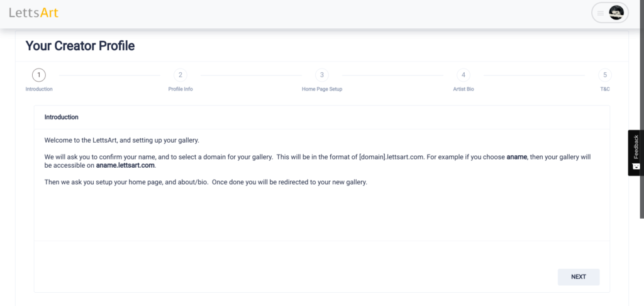Screen dimensions: 644x306
Task: Open the Feedback side tab
Action: 636,153
